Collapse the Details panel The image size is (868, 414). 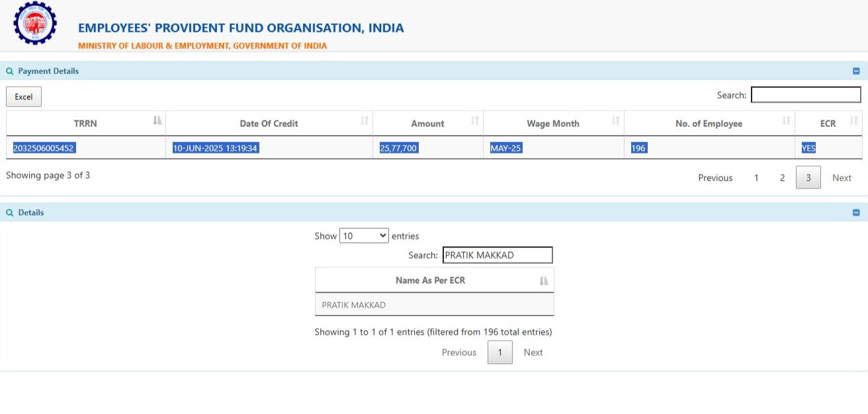(x=856, y=212)
